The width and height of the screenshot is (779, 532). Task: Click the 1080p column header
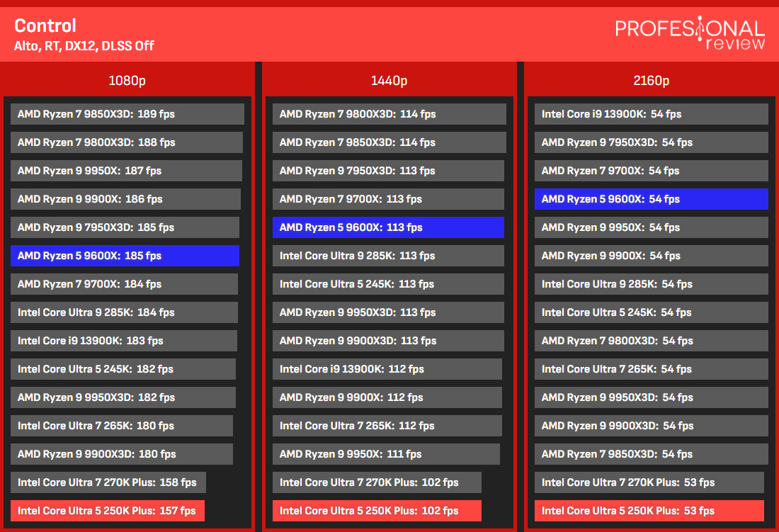127,81
